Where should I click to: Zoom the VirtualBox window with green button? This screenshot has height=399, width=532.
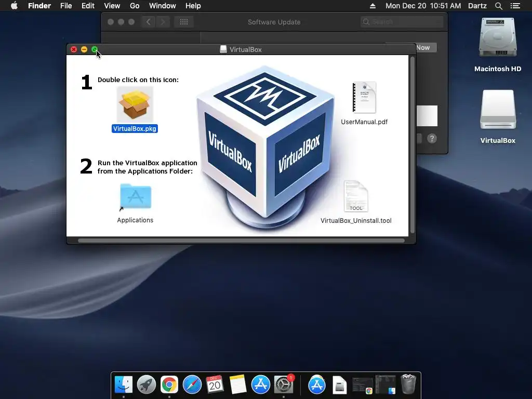pyautogui.click(x=95, y=49)
